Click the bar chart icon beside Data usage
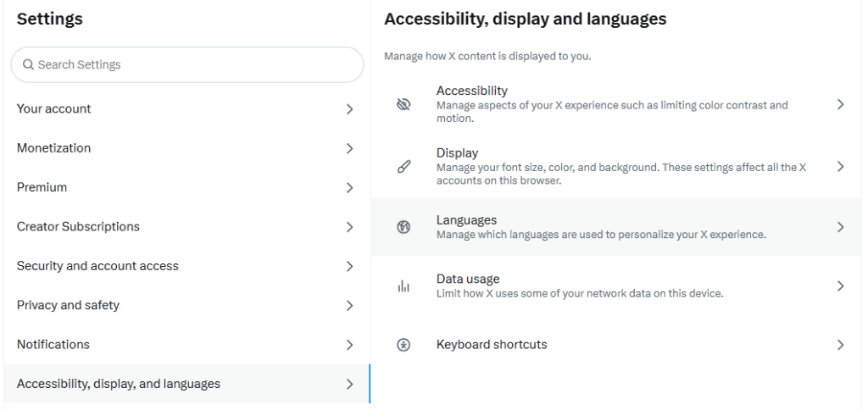Screen dimensions: 868x410 403,286
